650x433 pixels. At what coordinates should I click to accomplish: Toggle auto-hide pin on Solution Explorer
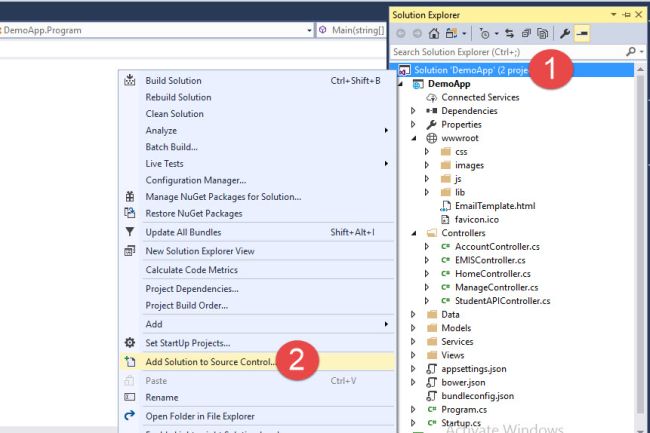[626, 15]
